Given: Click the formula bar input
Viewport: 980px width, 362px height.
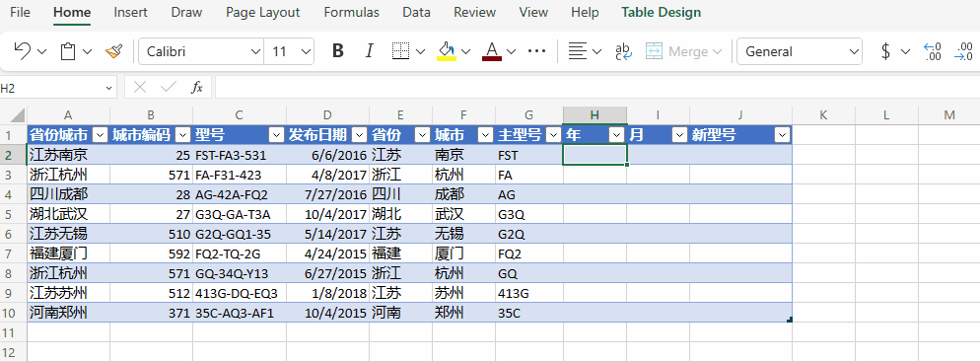Looking at the screenshot, I should tap(596, 88).
